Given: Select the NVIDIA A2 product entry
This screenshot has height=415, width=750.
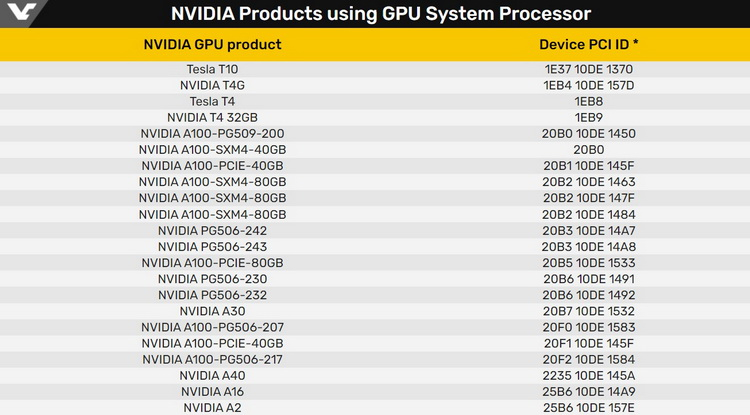Looking at the screenshot, I should pos(213,407).
